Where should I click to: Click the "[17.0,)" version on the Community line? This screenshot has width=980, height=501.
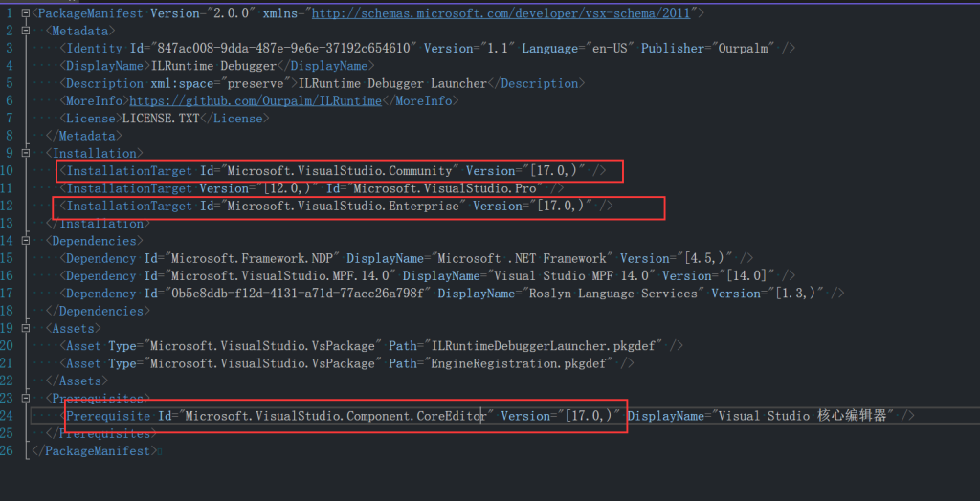(554, 170)
